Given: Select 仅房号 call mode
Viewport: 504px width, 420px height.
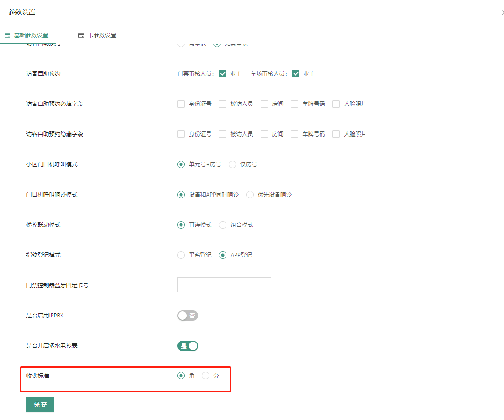Looking at the screenshot, I should coord(233,164).
